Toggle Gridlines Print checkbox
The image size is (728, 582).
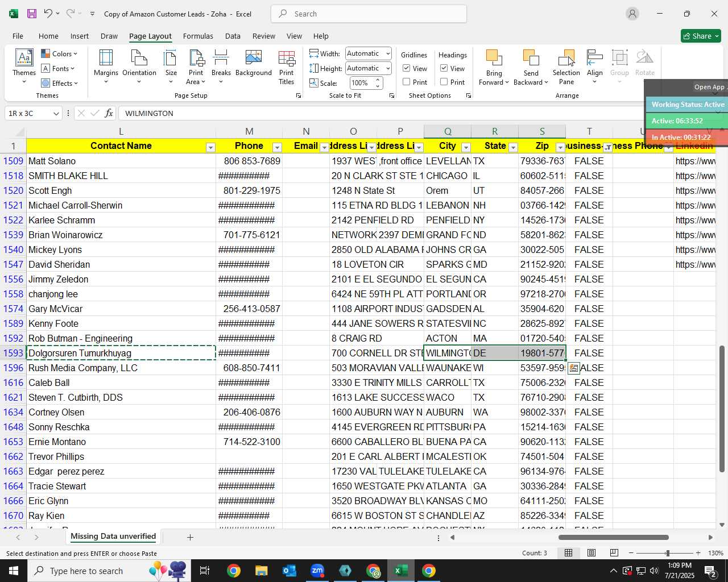coord(407,82)
